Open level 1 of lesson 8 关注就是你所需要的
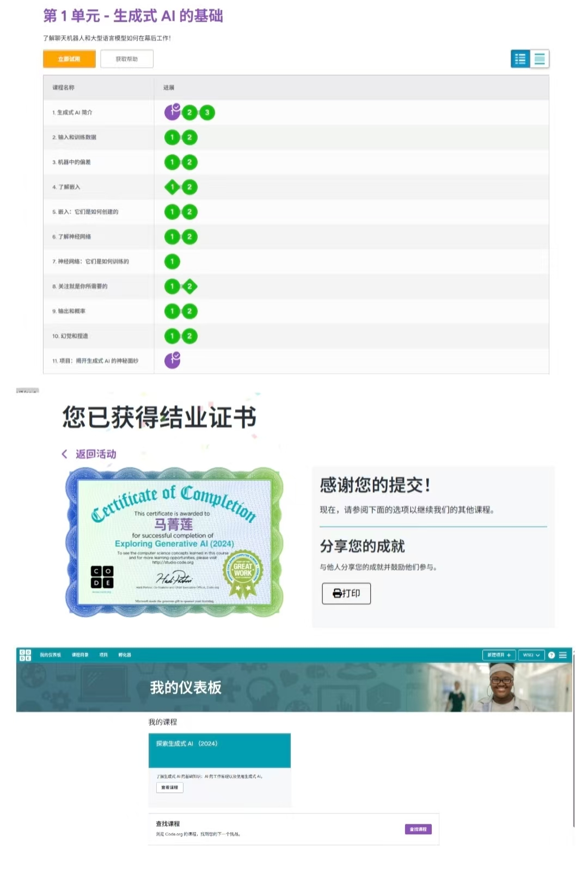The height and width of the screenshot is (892, 588). (172, 286)
